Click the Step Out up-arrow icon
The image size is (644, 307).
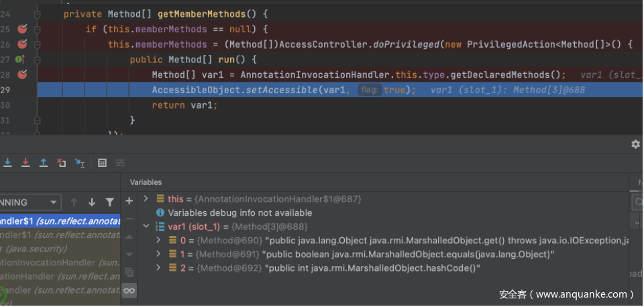pyautogui.click(x=43, y=162)
